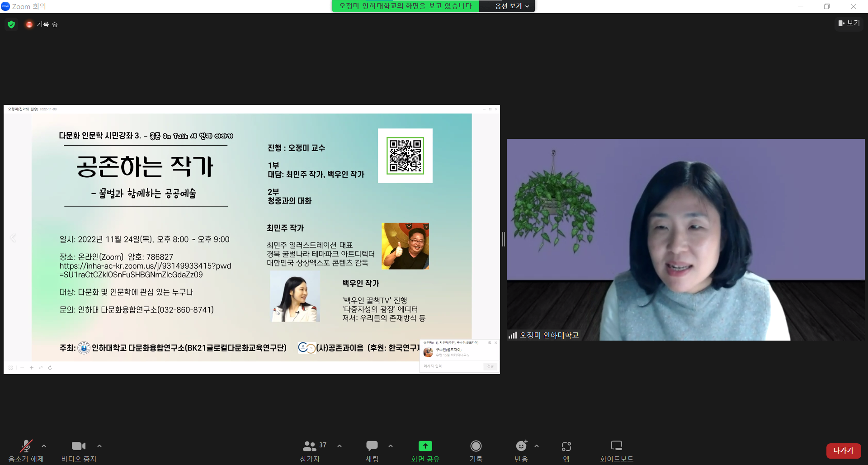Stop video with 비디오 중지 camera button
The image size is (868, 465).
(79, 451)
